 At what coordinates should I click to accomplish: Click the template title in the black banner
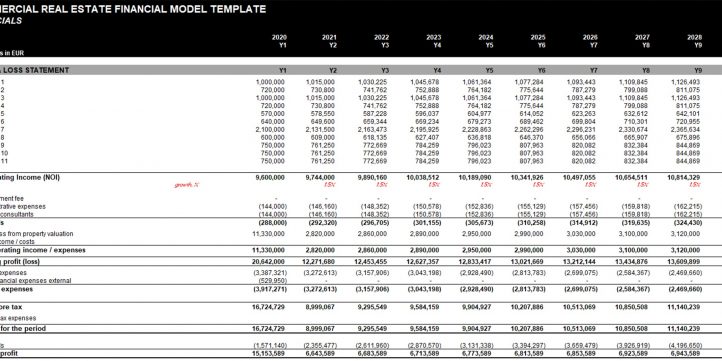tap(133, 9)
